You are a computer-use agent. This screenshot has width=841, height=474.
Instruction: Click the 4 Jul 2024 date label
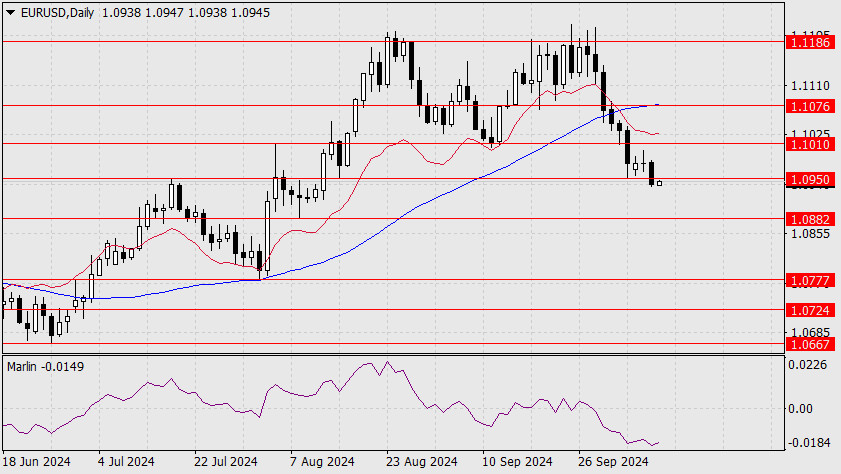pos(126,462)
